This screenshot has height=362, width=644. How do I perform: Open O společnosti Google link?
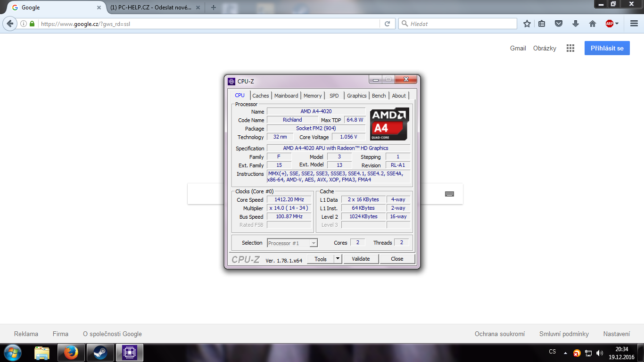(x=112, y=334)
